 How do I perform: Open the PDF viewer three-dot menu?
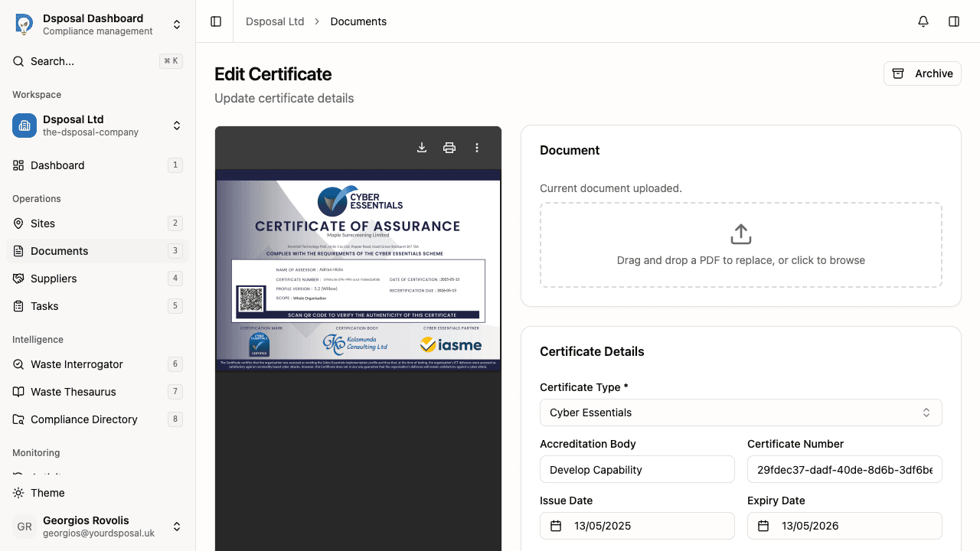coord(477,147)
